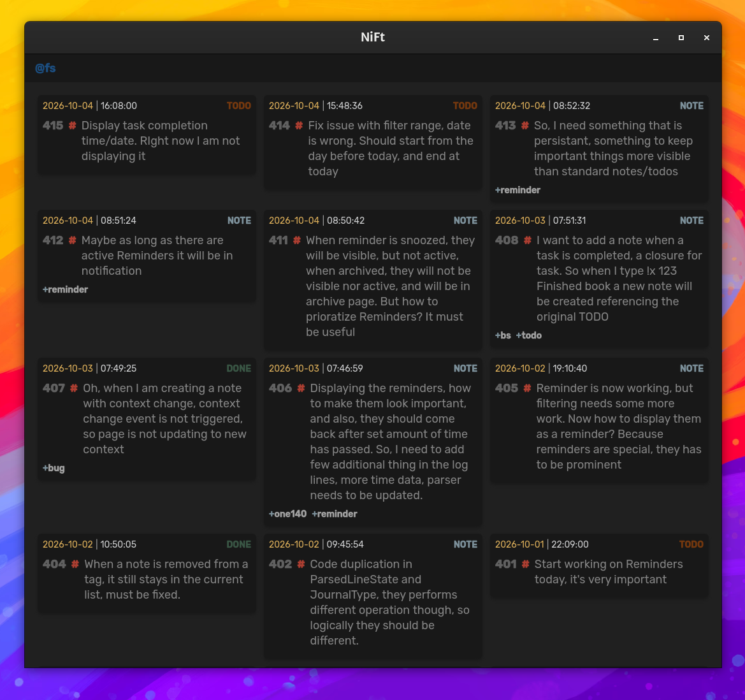This screenshot has width=745, height=700.
Task: Select the hash icon of note 408
Action: click(528, 240)
